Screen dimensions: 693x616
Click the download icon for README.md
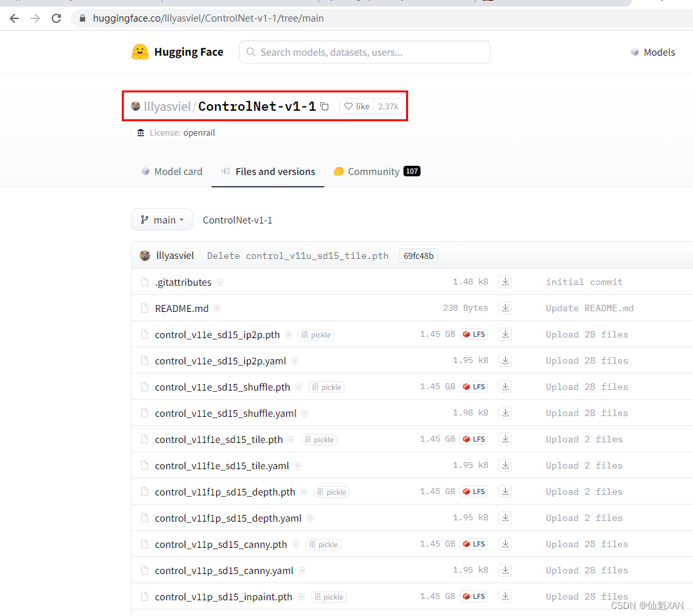click(504, 307)
